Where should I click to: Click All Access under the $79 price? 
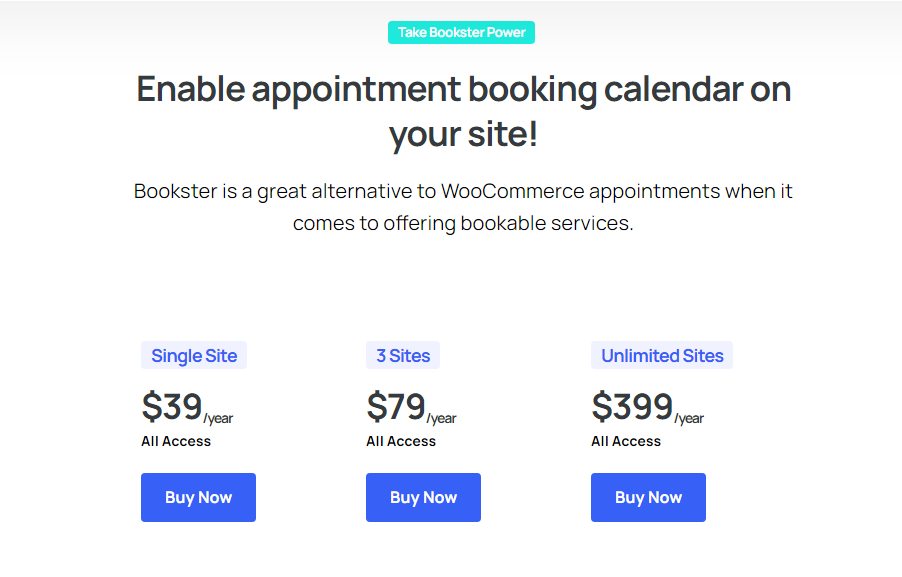[401, 441]
